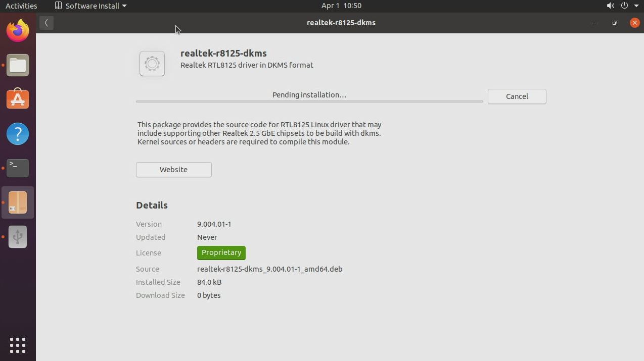Open the clock Apr 1 10:50 calendar

coord(341,6)
